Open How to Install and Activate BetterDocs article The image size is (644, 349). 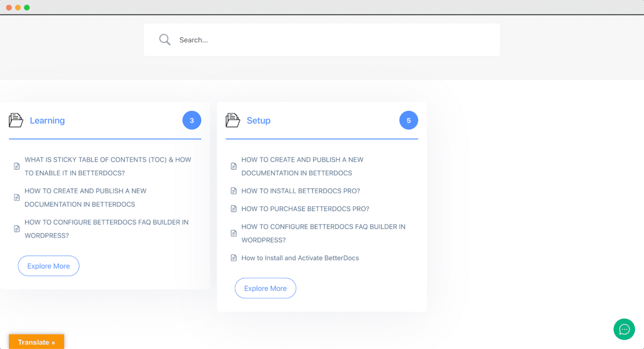pyautogui.click(x=300, y=258)
